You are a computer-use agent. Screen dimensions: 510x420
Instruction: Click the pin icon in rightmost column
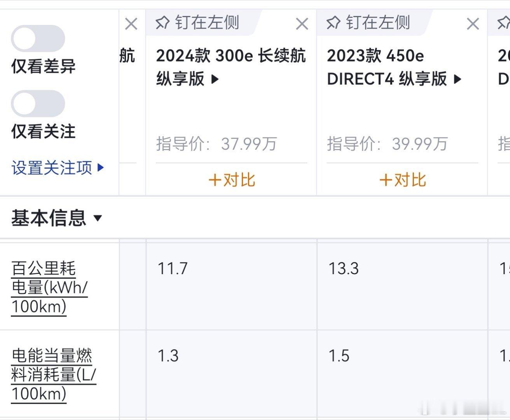(x=504, y=23)
